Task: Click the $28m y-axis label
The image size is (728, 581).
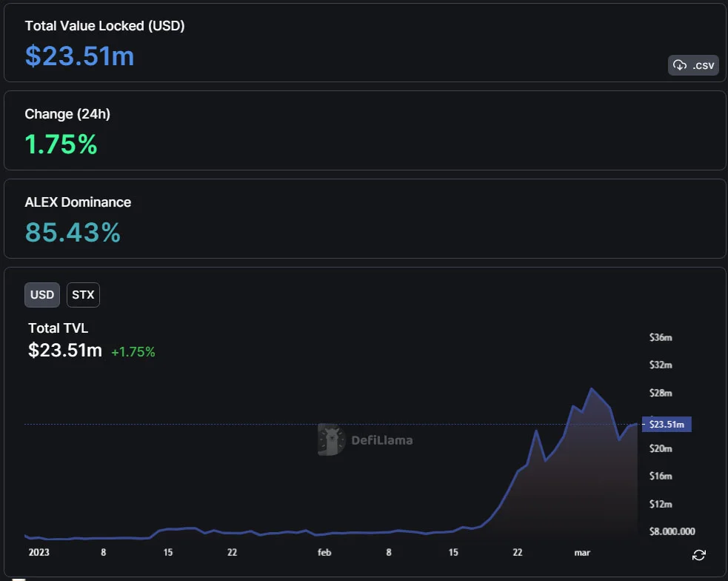Action: pos(661,394)
